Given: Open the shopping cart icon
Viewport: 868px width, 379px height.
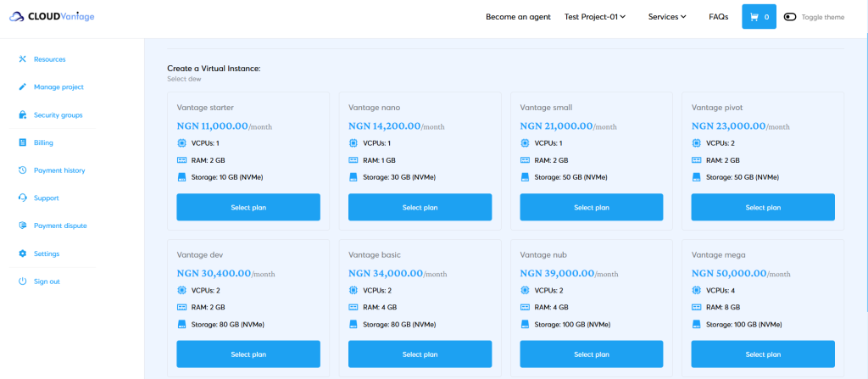Looking at the screenshot, I should (x=754, y=17).
